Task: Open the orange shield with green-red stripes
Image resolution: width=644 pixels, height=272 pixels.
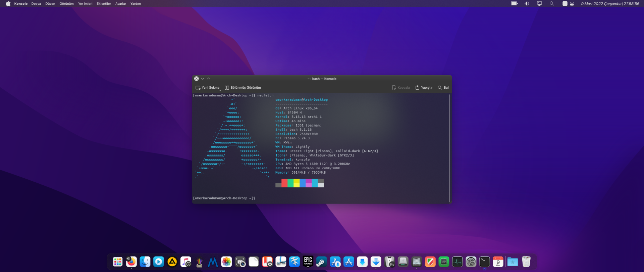Action: 430,262
